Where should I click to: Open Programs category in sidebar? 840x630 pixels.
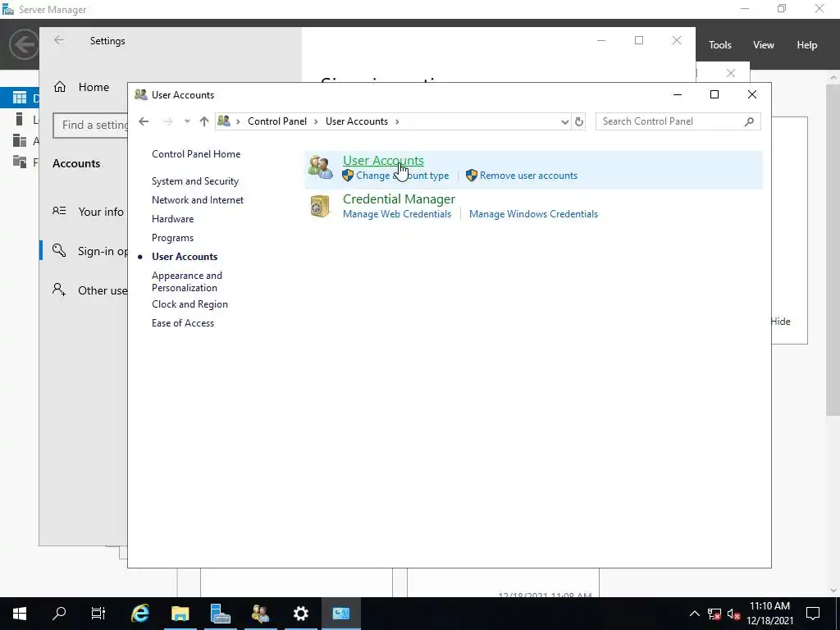point(172,238)
